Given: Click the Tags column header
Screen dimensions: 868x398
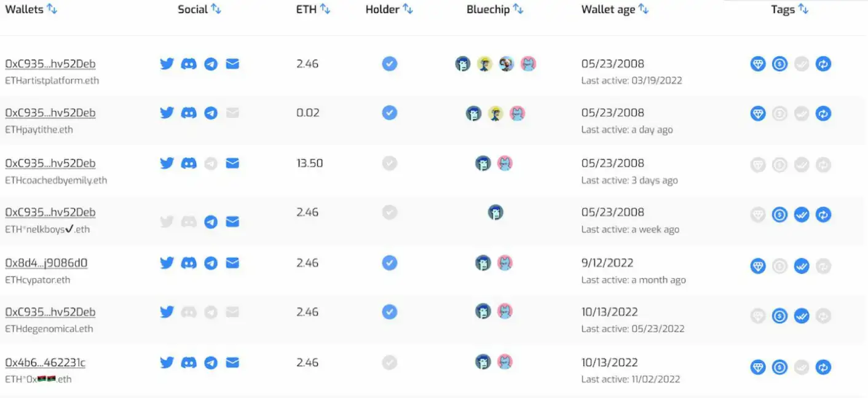Looking at the screenshot, I should pyautogui.click(x=783, y=9).
